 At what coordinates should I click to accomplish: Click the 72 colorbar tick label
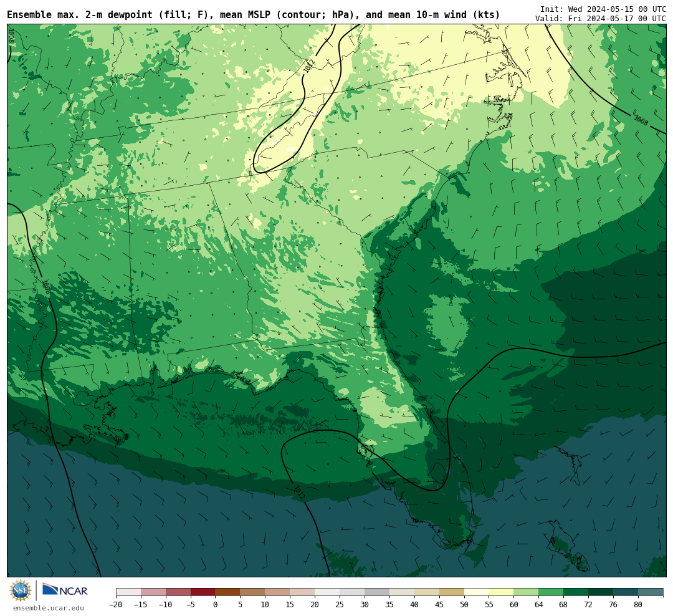coord(589,605)
